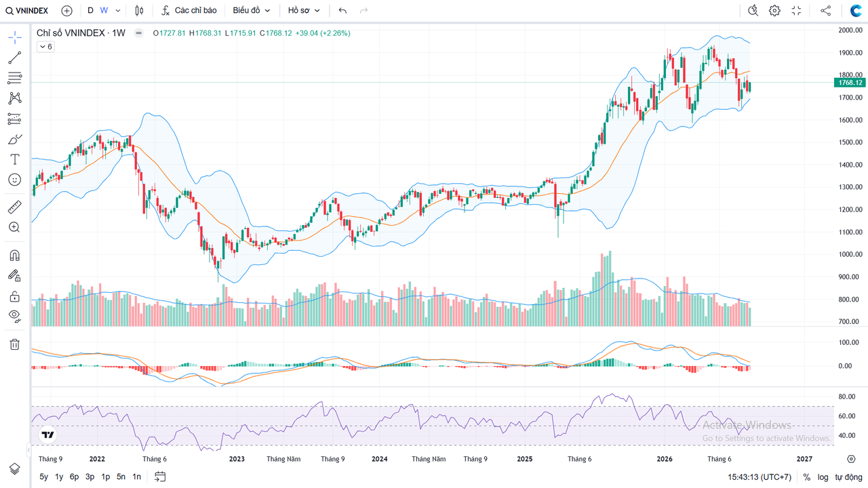Viewport: 868px width, 488px height.
Task: Select the 6p time range
Action: tap(75, 477)
